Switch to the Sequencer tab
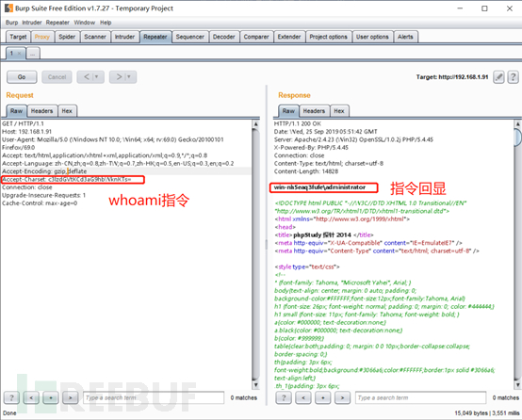522x420 pixels. pos(190,37)
